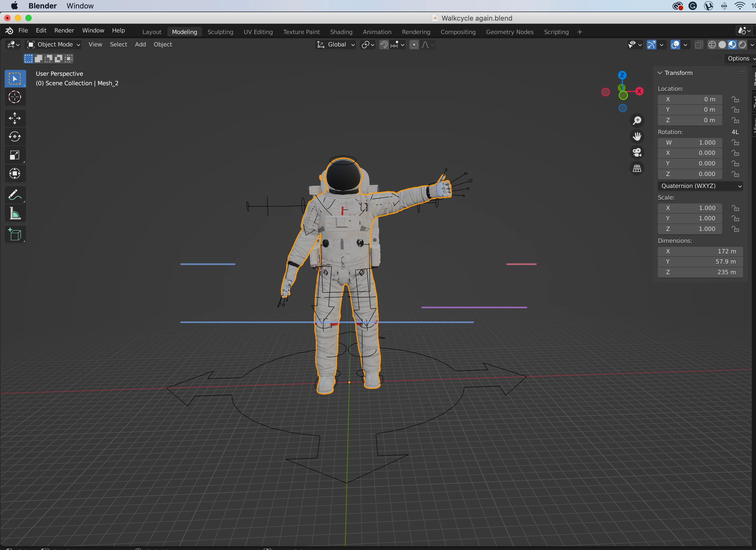This screenshot has height=550, width=756.
Task: Toggle the snapping magnet
Action: [x=384, y=45]
